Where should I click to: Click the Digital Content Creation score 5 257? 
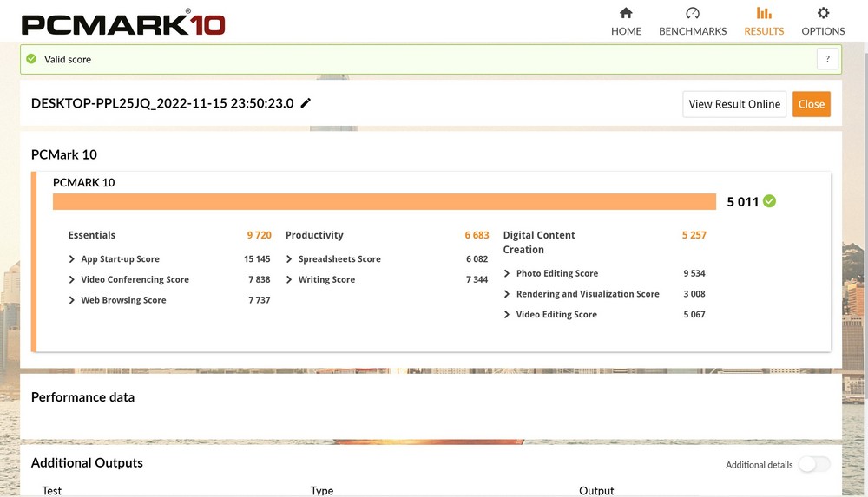coord(694,235)
